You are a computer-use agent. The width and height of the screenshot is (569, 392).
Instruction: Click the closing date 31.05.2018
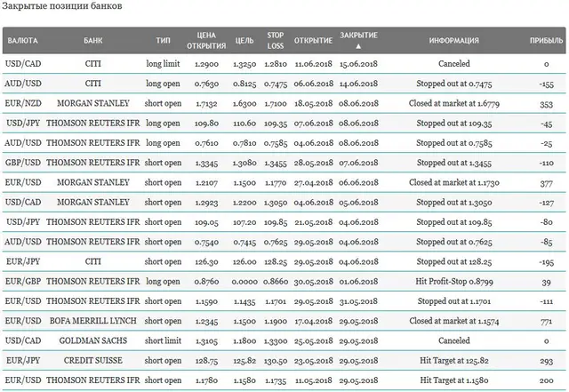(358, 301)
